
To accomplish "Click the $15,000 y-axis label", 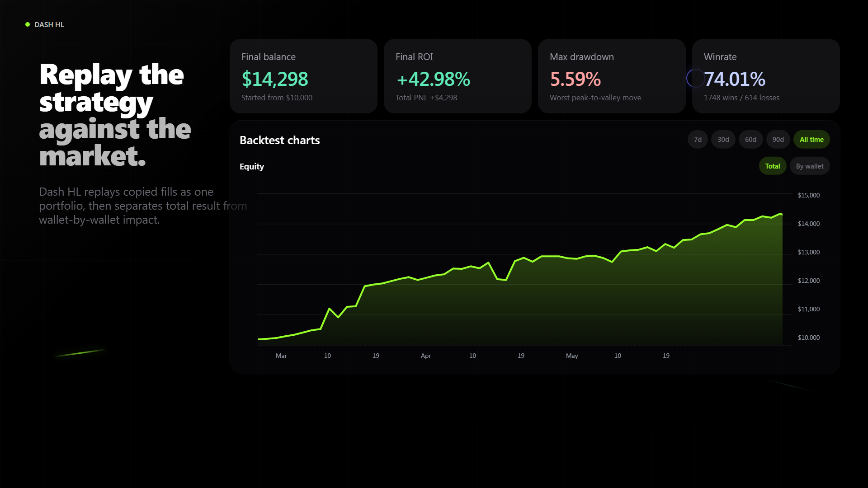I will [x=808, y=195].
